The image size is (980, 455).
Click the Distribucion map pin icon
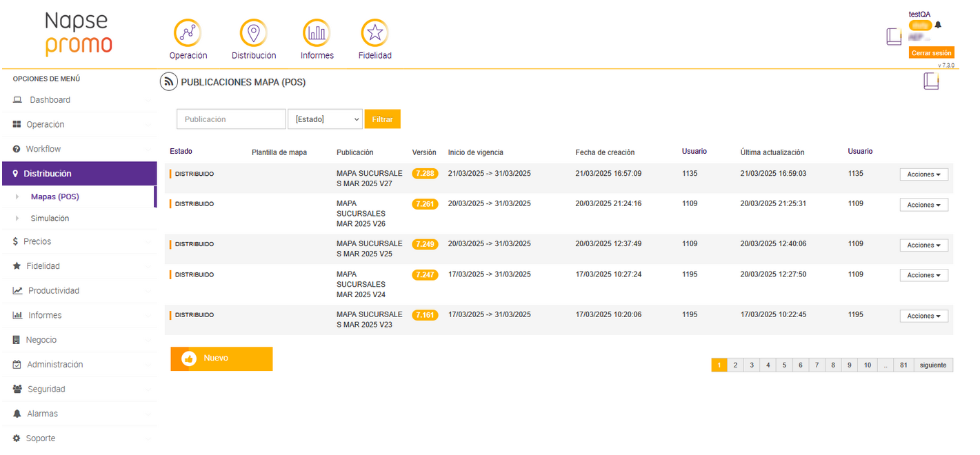[253, 32]
